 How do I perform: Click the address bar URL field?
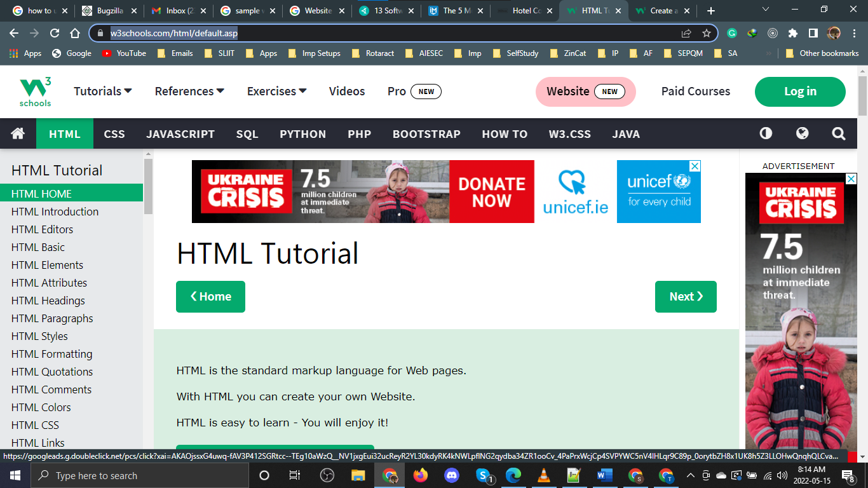(x=381, y=33)
